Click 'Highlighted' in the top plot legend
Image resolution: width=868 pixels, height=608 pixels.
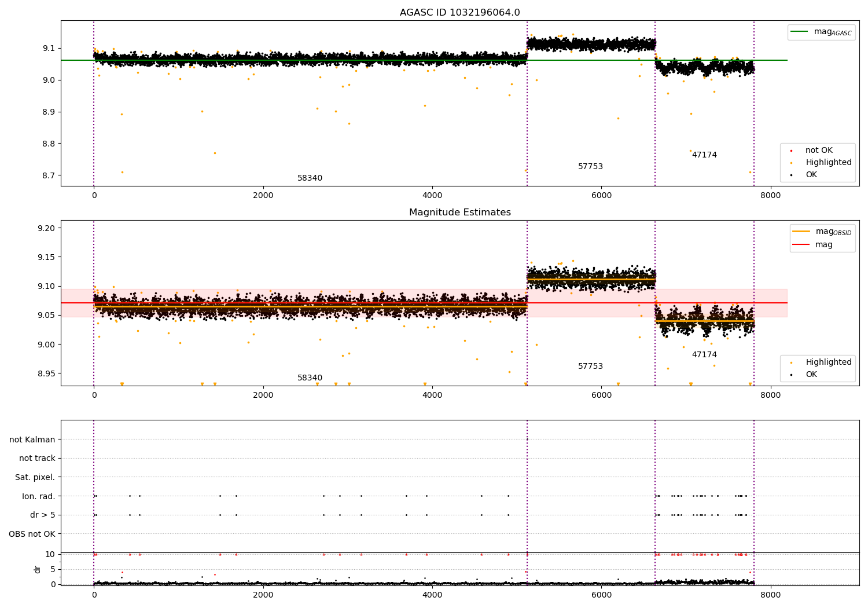829,163
